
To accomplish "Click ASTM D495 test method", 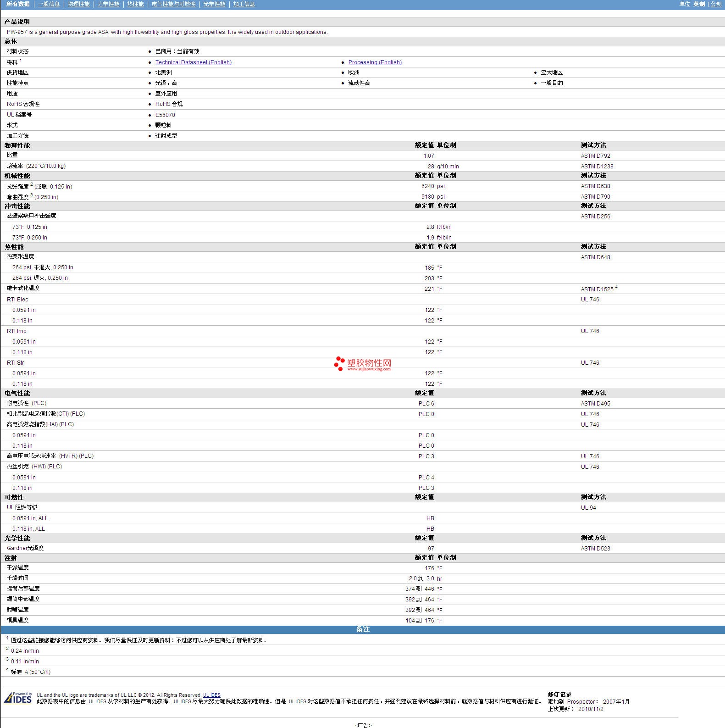I will [595, 404].
